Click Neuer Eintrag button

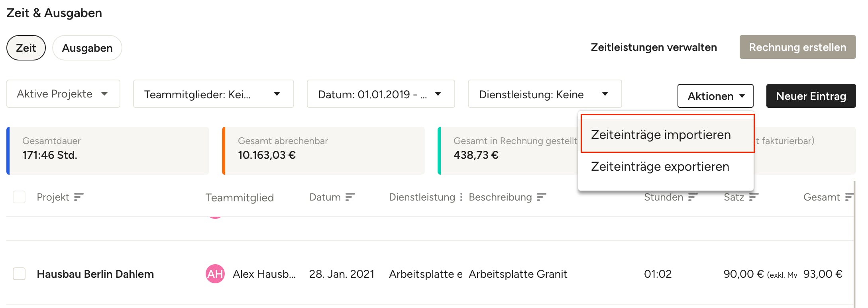pos(811,96)
